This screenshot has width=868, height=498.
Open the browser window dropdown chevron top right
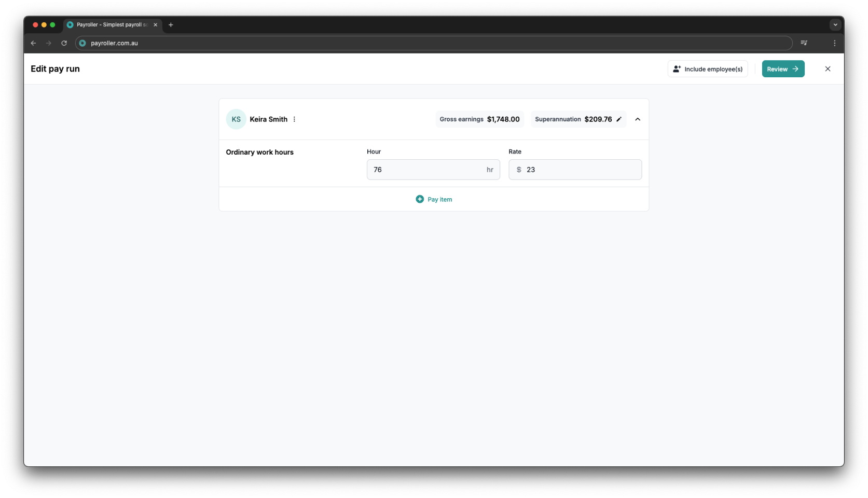[x=835, y=24]
